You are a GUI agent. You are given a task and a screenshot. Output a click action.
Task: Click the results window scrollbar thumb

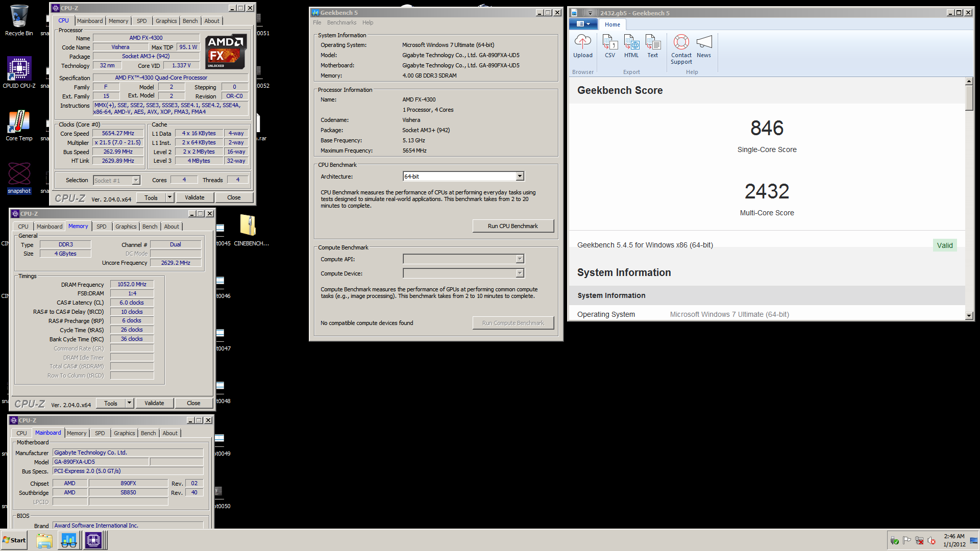point(969,98)
